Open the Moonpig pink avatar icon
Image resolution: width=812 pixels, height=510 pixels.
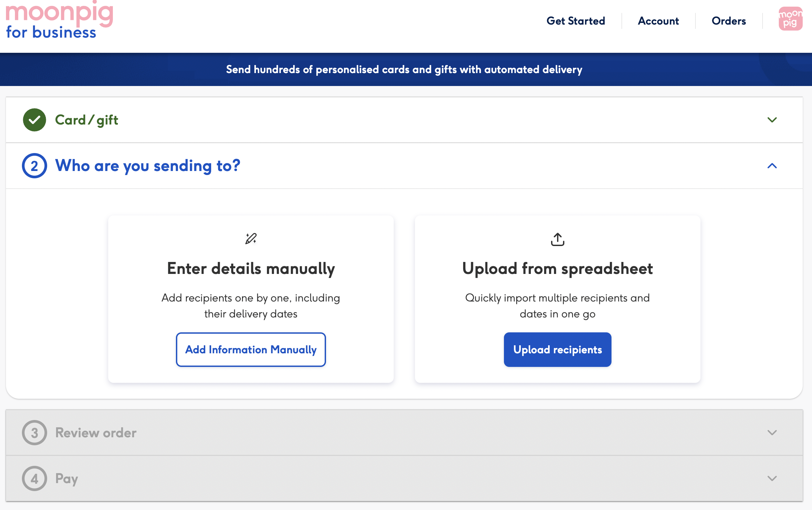pos(790,19)
